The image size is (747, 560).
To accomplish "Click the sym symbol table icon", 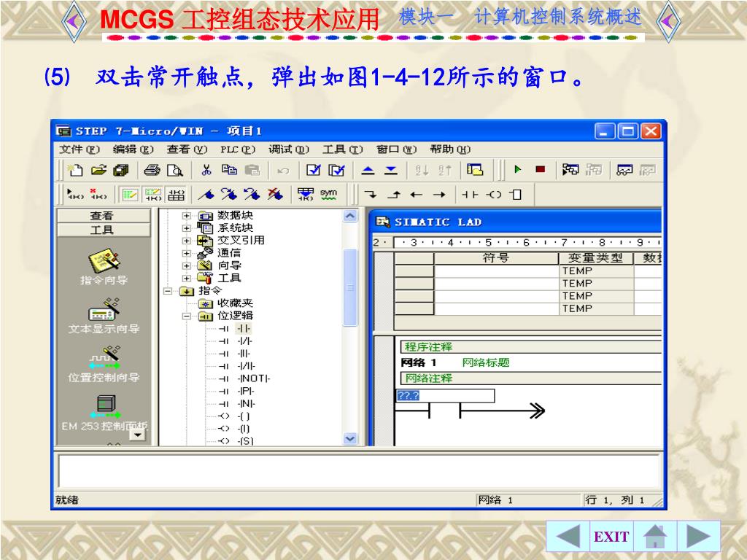I will point(328,194).
